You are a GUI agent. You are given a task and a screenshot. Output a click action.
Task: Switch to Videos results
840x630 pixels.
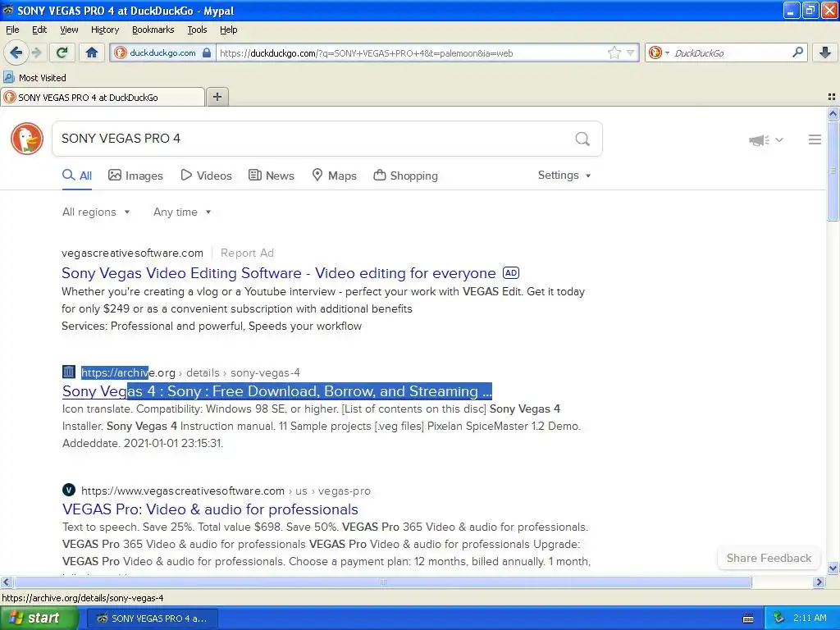(206, 176)
